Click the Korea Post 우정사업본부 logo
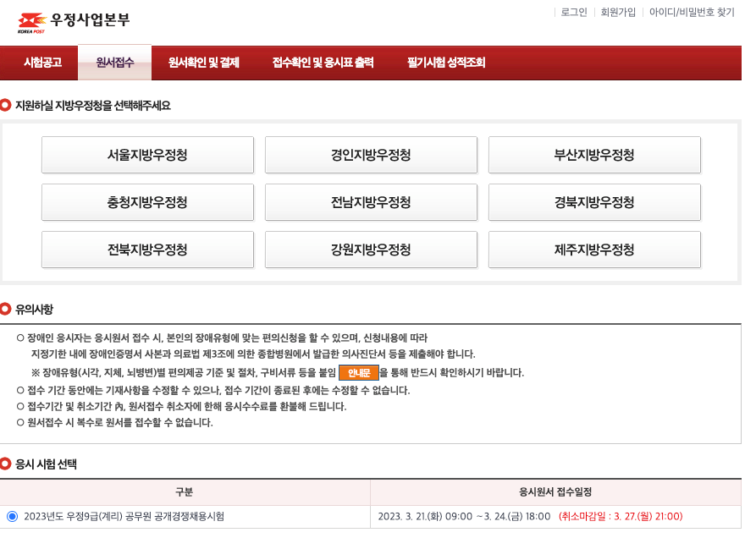Screen dimensions: 756x538 (x=74, y=22)
